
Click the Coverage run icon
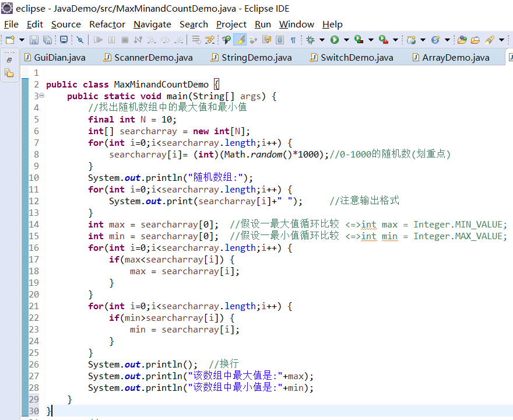coord(359,40)
